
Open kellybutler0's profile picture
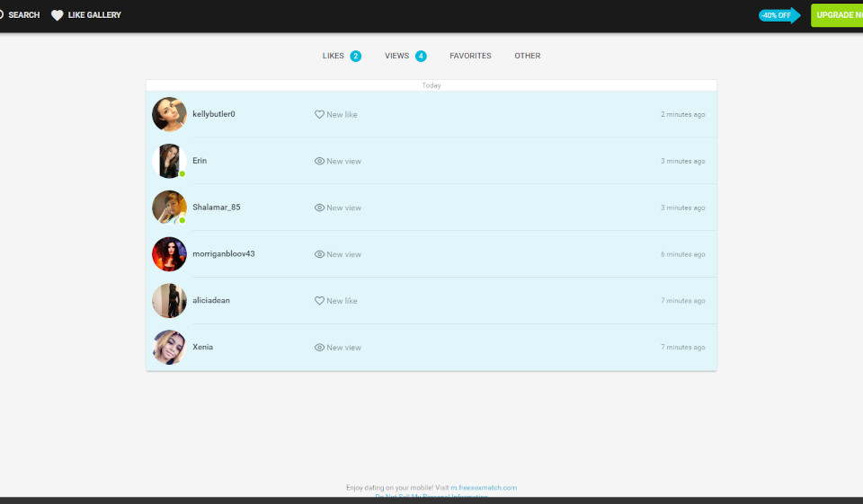coord(169,114)
